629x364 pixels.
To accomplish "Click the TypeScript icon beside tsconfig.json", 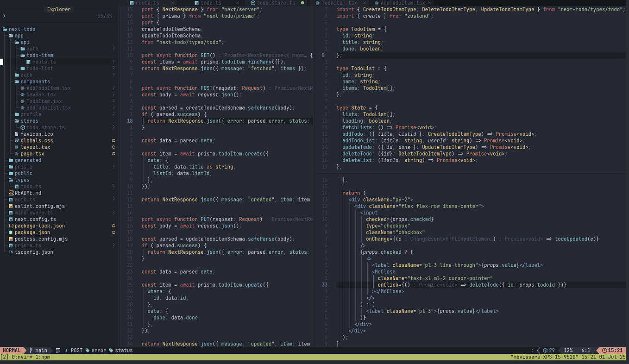I will (11, 252).
